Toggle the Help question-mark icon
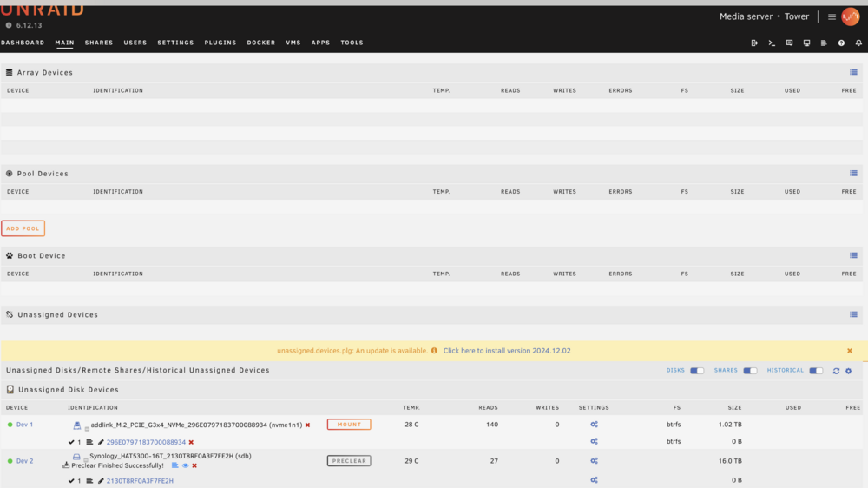This screenshot has height=488, width=868. 841,43
